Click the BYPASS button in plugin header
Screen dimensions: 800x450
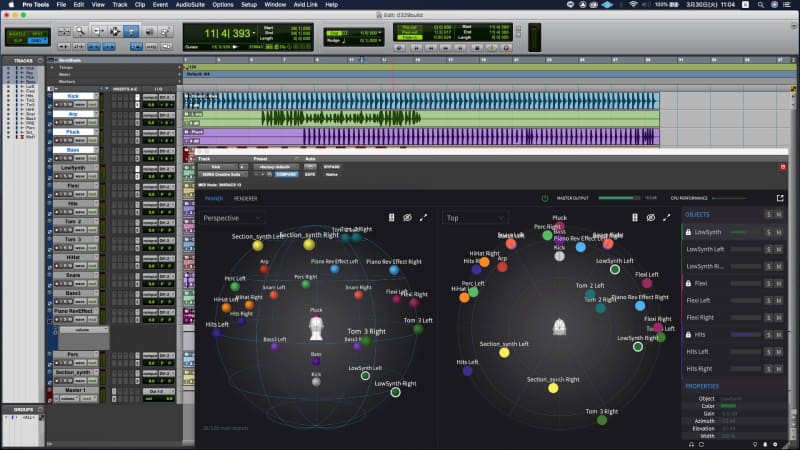coord(332,167)
